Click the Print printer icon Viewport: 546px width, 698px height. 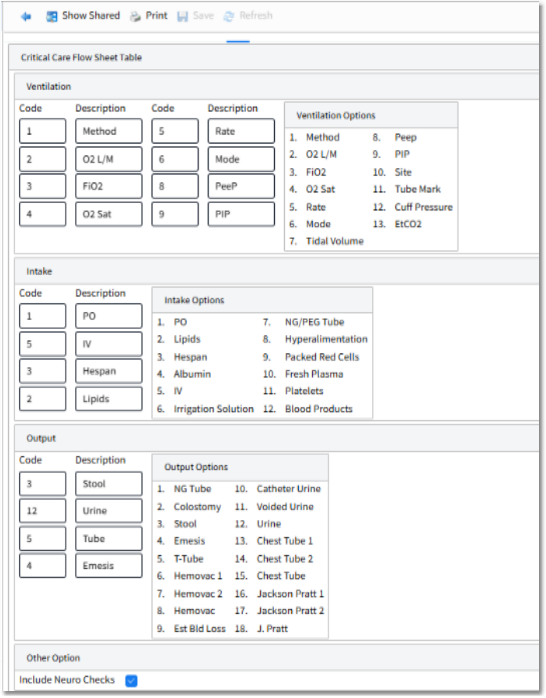135,16
